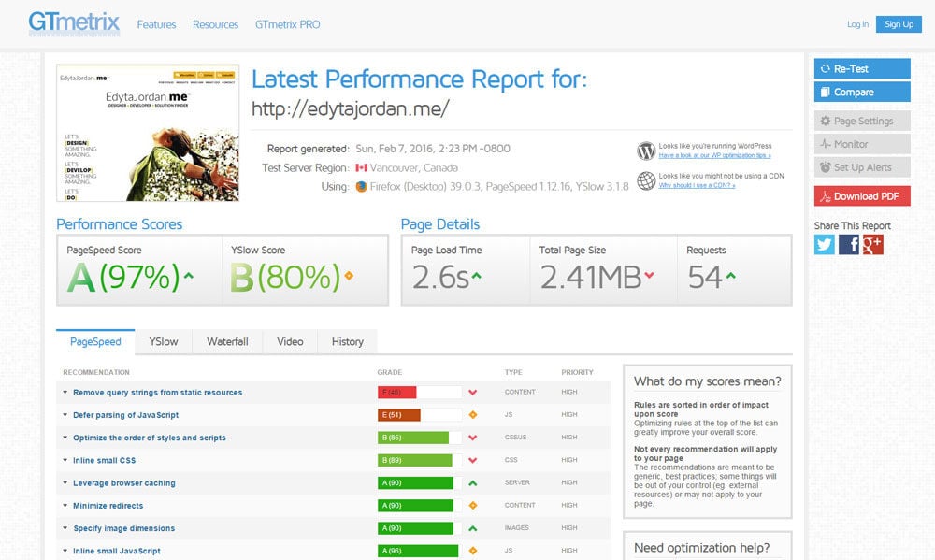Click the Canadian flag beside Vancouver, Canada
The width and height of the screenshot is (935, 560).
(x=361, y=168)
